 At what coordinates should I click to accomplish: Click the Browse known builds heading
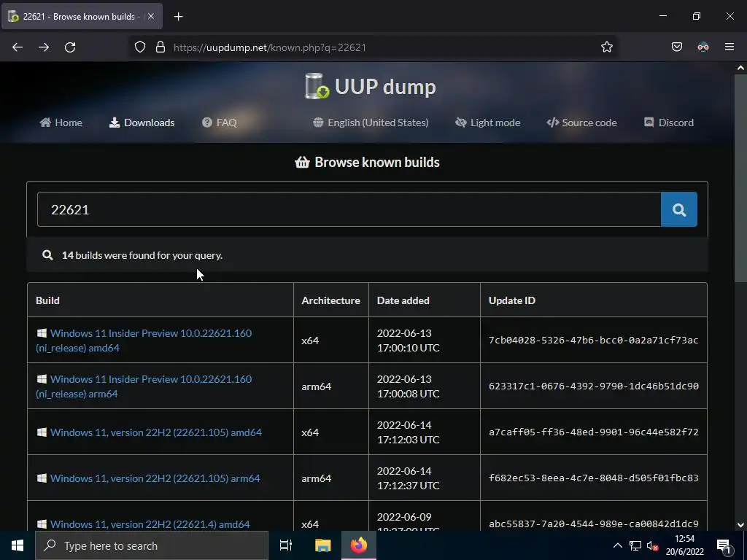367,163
